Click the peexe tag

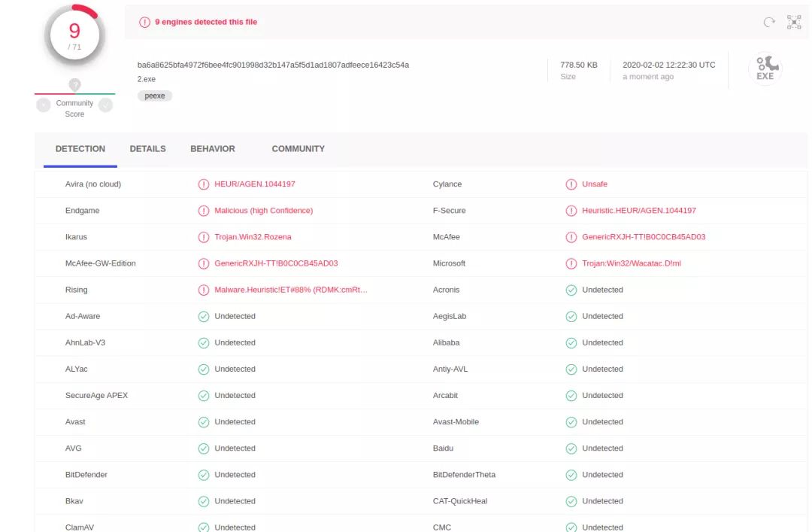pyautogui.click(x=154, y=96)
